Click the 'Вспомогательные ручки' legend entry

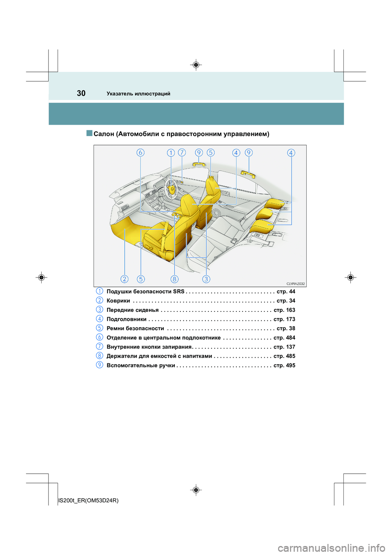[x=140, y=365]
